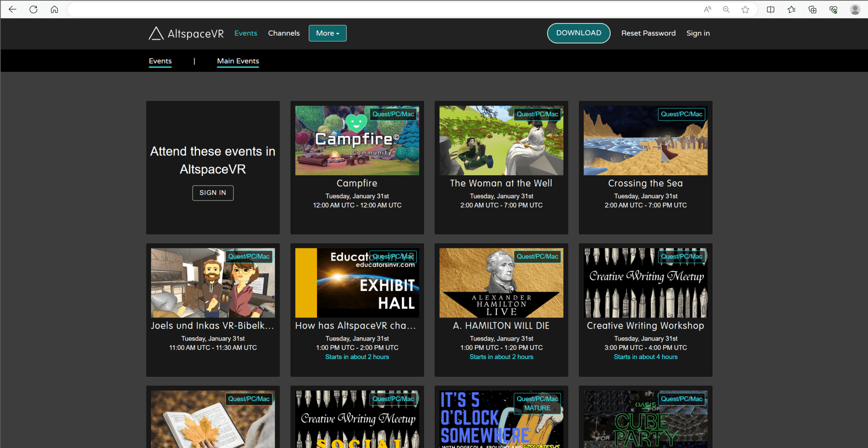Image resolution: width=868 pixels, height=448 pixels.
Task: Open It's 5 O'Clock Somewhere thumbnail
Action: tap(501, 420)
